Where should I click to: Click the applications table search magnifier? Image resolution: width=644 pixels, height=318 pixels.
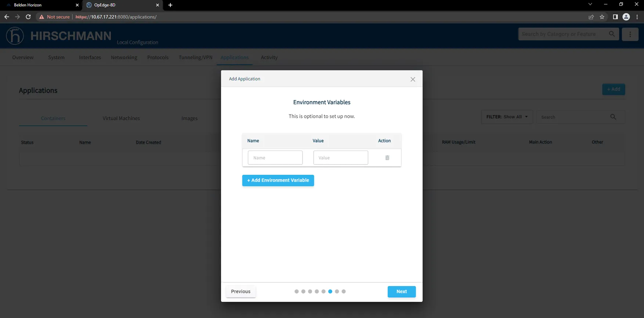(613, 117)
